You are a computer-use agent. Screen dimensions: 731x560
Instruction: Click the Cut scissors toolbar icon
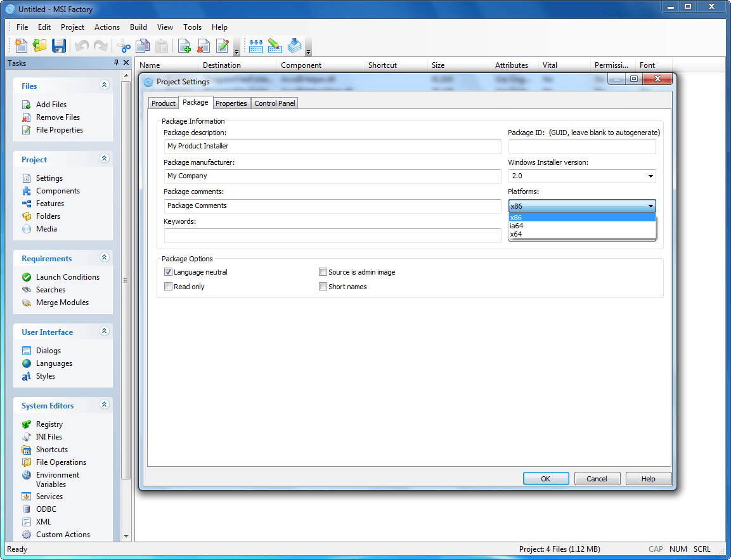pyautogui.click(x=124, y=46)
